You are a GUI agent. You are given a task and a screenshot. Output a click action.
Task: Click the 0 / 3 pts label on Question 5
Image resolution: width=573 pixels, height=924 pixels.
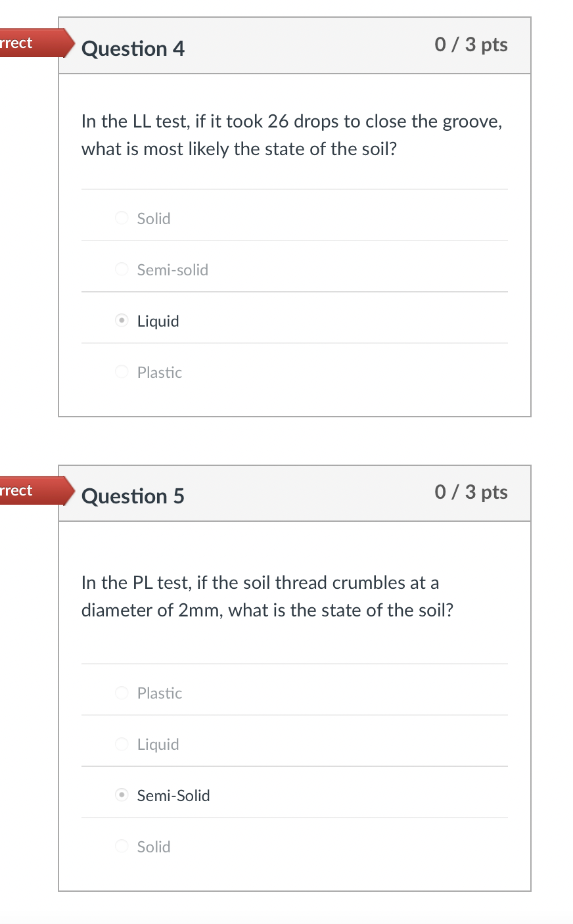tap(471, 492)
